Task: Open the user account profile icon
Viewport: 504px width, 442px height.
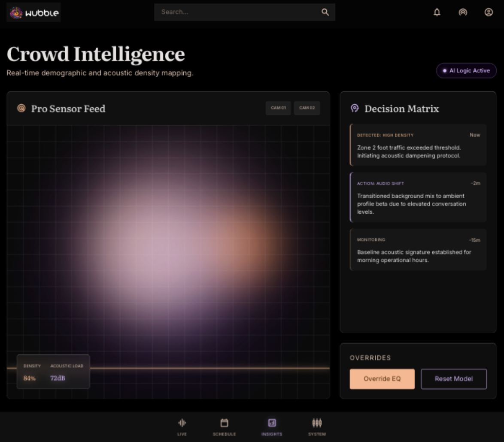Action: [x=488, y=12]
